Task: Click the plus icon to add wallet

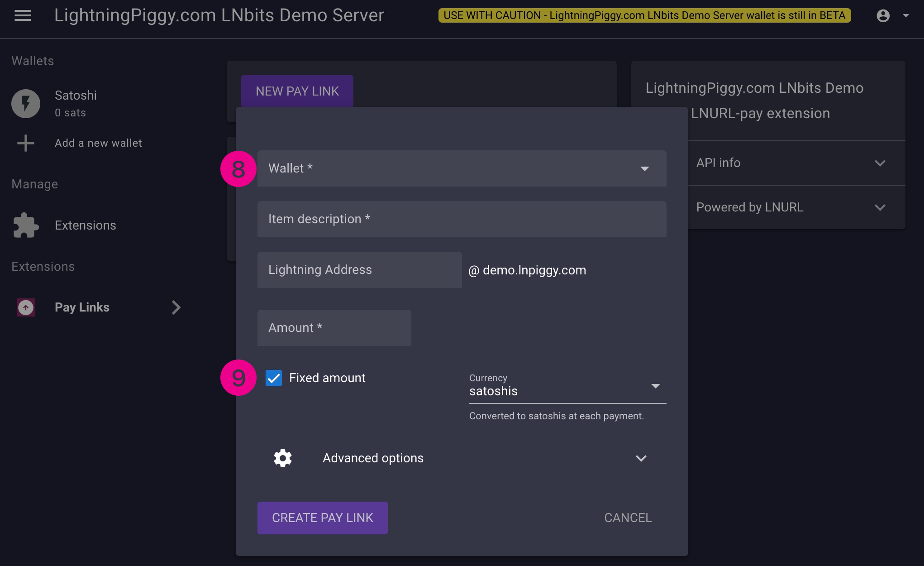Action: point(26,143)
